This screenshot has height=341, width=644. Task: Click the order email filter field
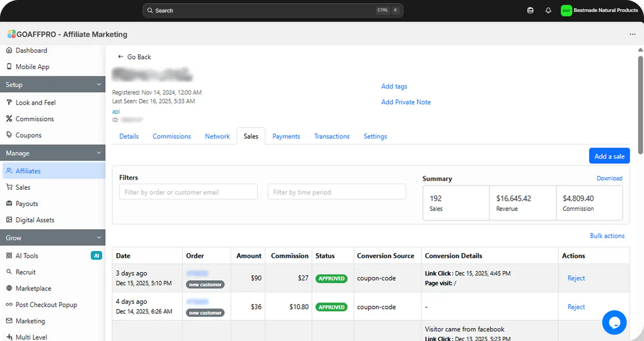pyautogui.click(x=188, y=192)
